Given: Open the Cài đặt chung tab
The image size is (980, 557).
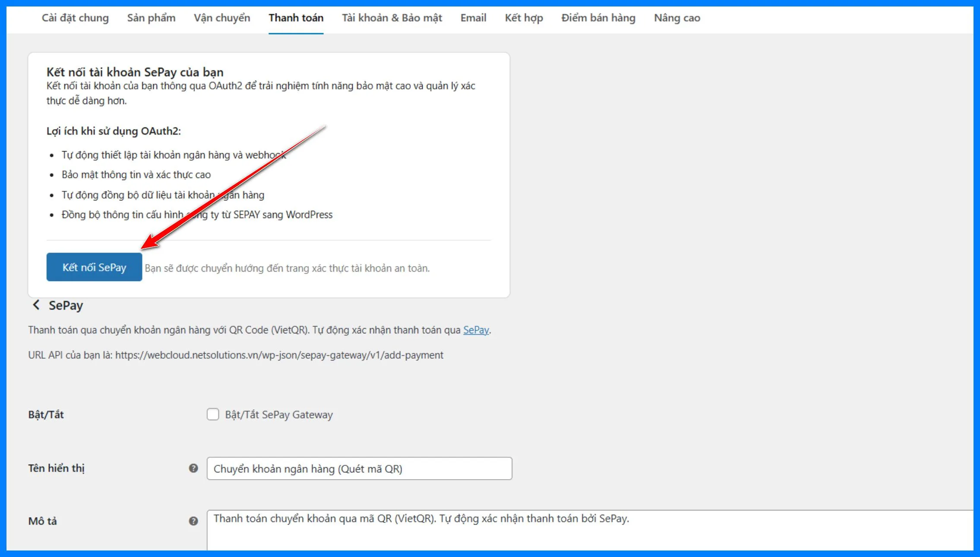Looking at the screenshot, I should point(75,18).
